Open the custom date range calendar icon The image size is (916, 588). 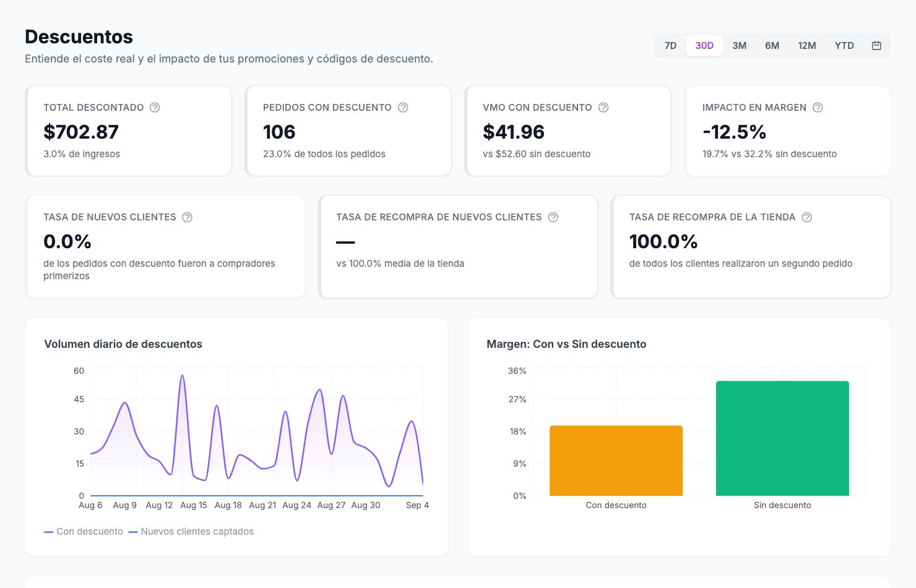[x=876, y=45]
